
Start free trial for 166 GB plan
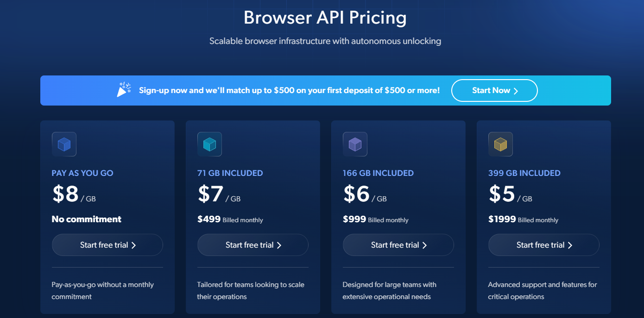point(398,245)
